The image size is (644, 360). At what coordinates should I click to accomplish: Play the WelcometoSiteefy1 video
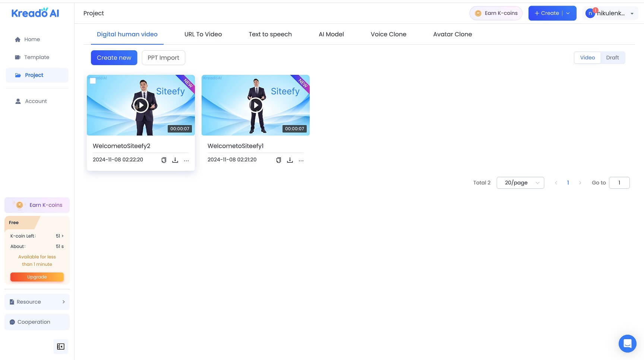click(x=256, y=105)
